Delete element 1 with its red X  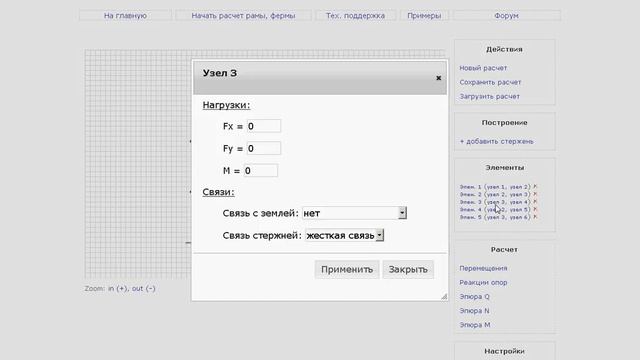[535, 187]
